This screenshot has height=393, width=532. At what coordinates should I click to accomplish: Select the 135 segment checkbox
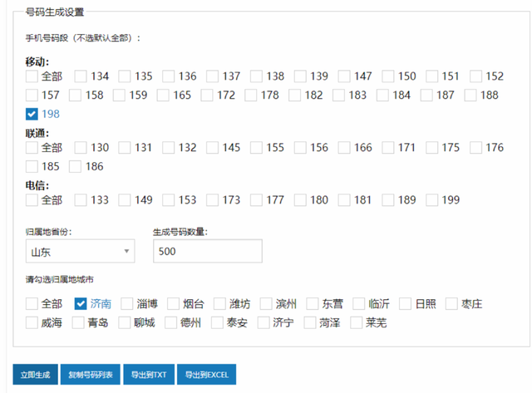[x=124, y=76]
